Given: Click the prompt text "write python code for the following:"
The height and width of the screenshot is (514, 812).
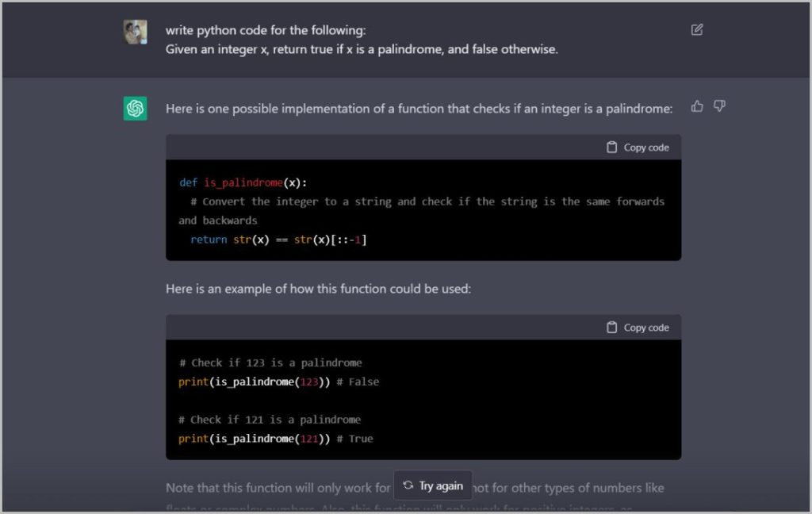Looking at the screenshot, I should coord(266,31).
